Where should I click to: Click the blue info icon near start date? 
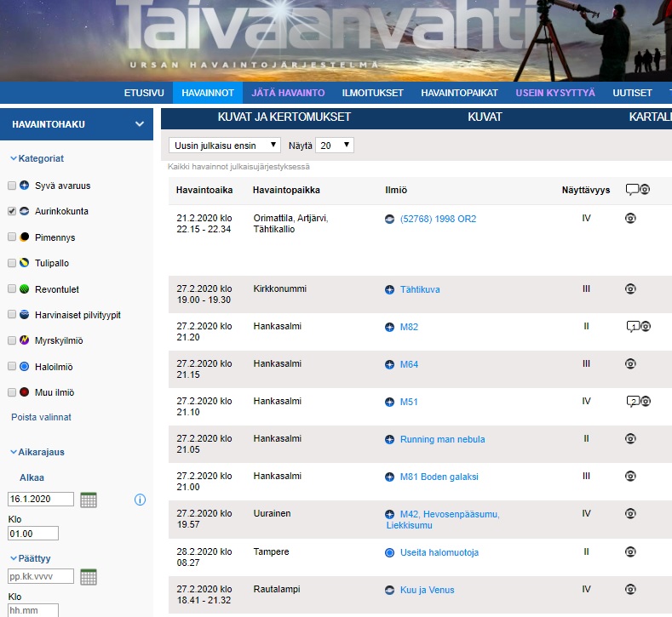141,500
